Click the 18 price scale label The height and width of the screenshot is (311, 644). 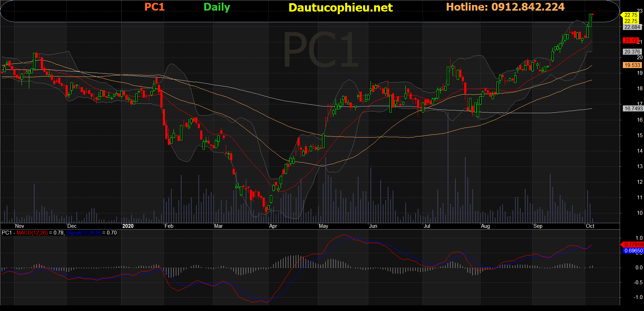pyautogui.click(x=640, y=89)
